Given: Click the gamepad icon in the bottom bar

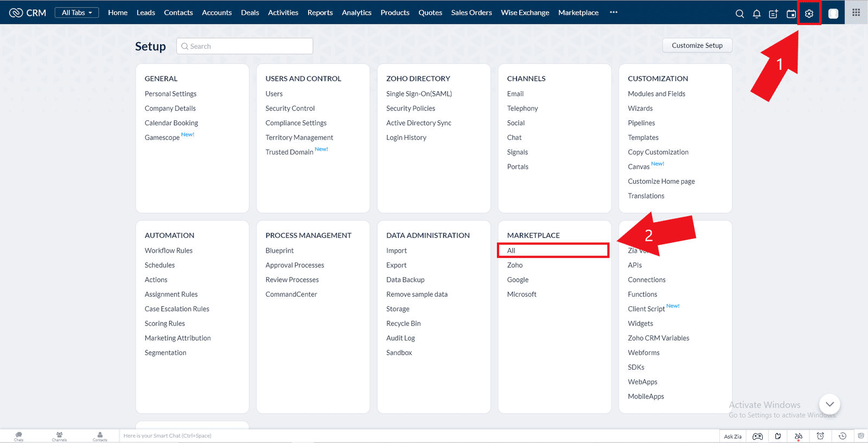Looking at the screenshot, I should [758, 436].
